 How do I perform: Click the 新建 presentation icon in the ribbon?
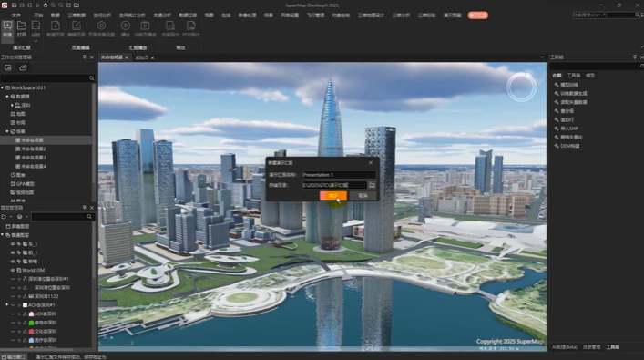point(7,26)
